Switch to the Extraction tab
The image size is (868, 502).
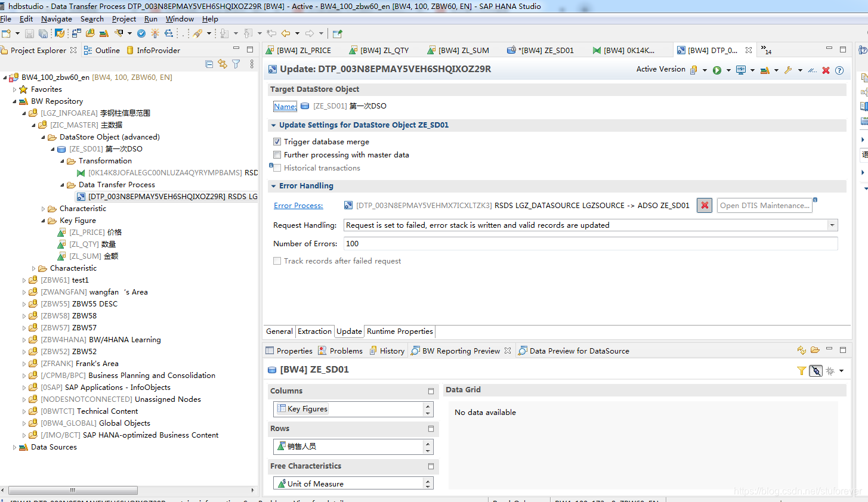(314, 331)
